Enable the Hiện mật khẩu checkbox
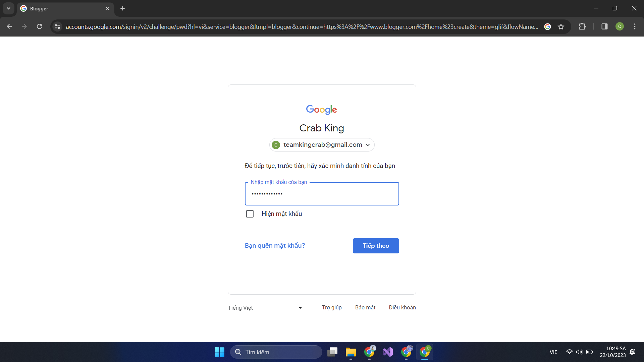The image size is (644, 362). [x=250, y=214]
